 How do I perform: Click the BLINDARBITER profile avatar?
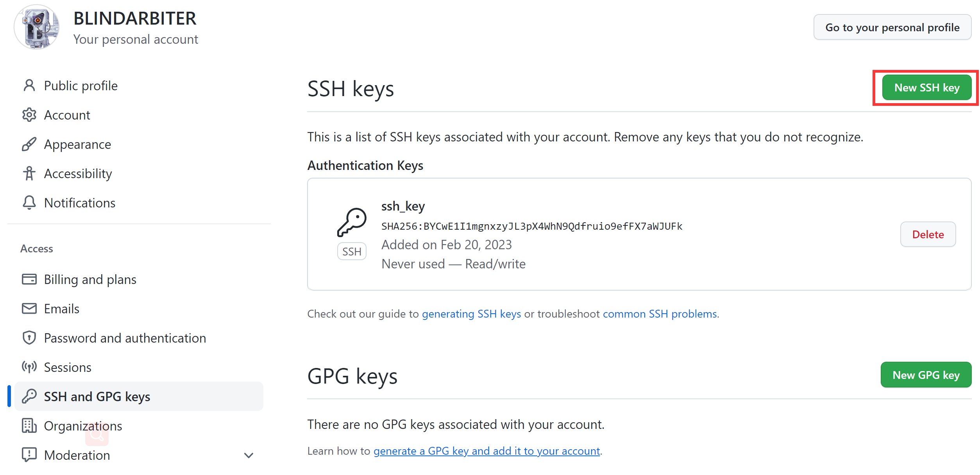[x=37, y=27]
